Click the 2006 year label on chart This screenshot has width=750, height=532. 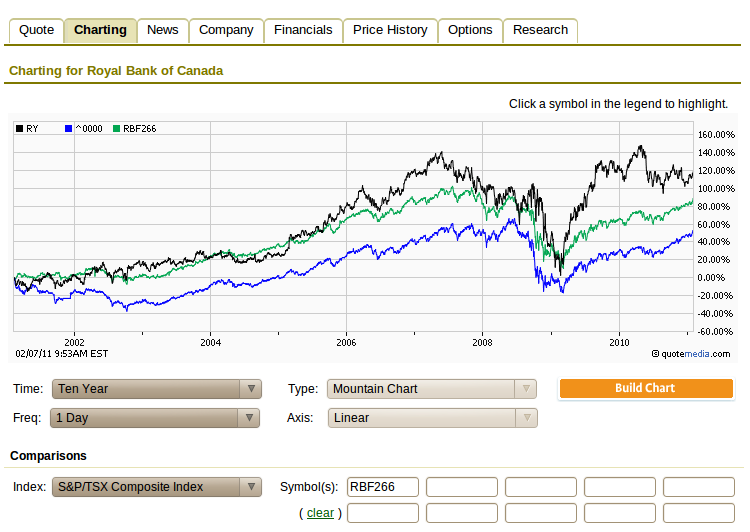346,343
